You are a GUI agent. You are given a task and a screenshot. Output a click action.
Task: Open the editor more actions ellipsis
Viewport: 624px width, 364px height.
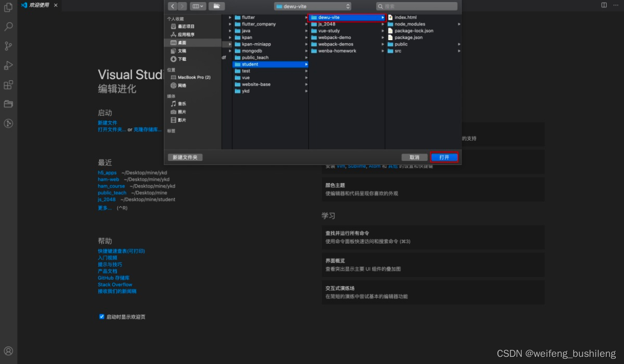(x=616, y=5)
